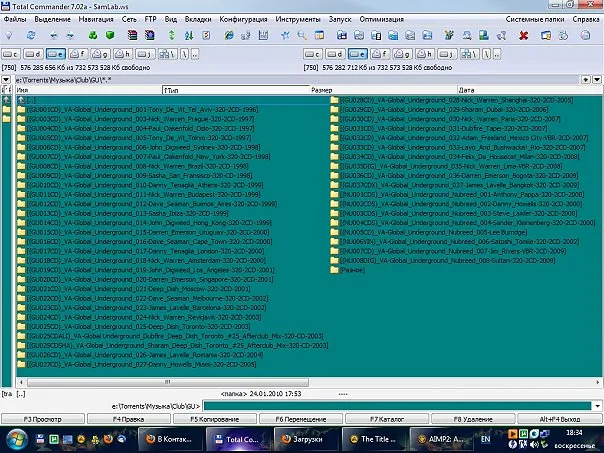Viewport: 604px width, 453px height.
Task: Switch right panel to drive f
Action: (380, 54)
